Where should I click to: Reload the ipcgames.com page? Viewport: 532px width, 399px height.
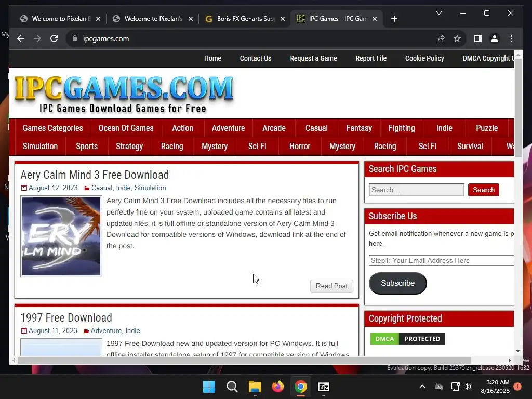pyautogui.click(x=54, y=38)
